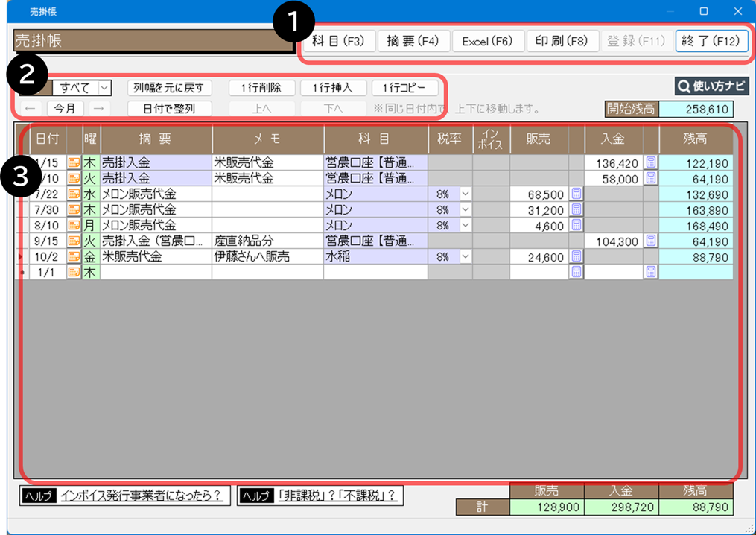Click the calendar icon in the 7/22 row

click(74, 194)
